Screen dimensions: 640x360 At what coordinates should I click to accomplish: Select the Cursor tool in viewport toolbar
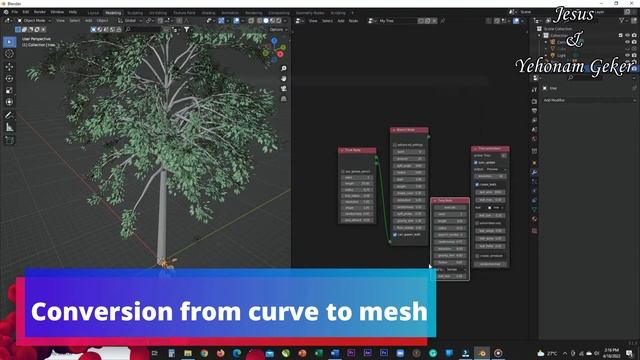click(9, 54)
